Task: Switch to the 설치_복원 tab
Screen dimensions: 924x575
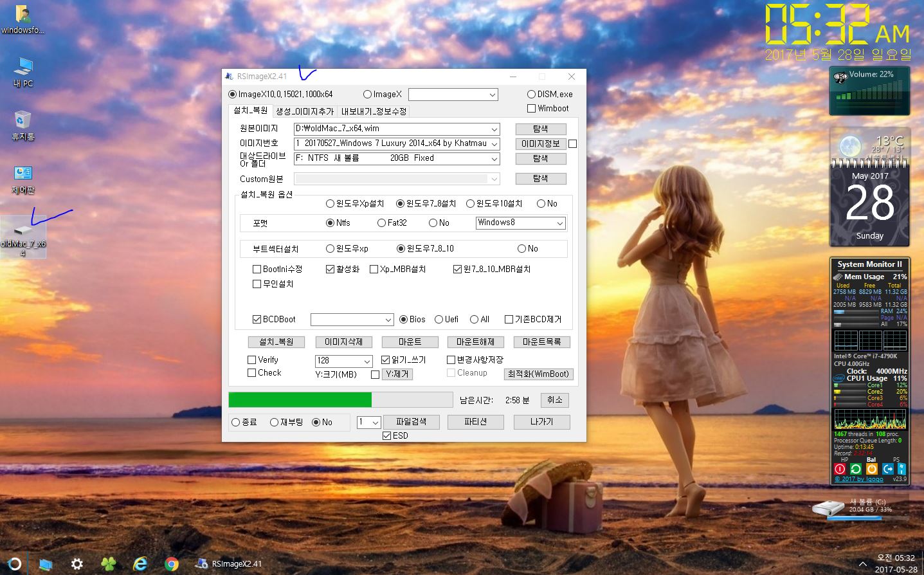Action: (250, 111)
